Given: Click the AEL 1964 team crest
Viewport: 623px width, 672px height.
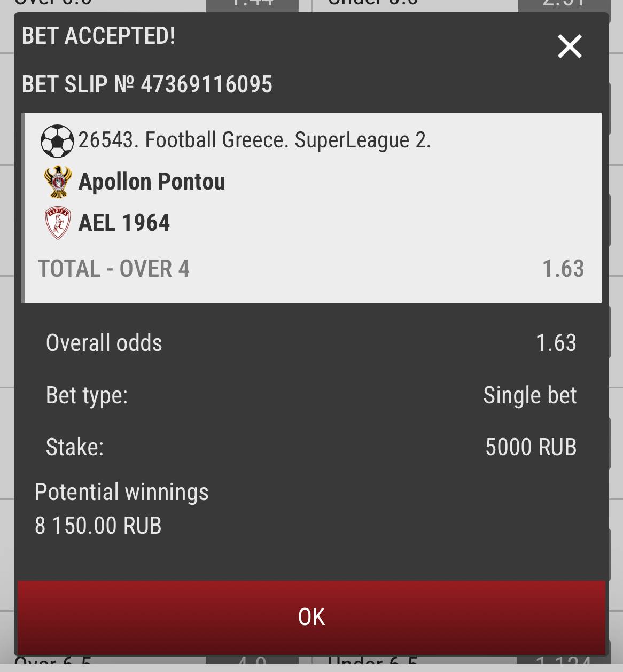Looking at the screenshot, I should coord(58,223).
